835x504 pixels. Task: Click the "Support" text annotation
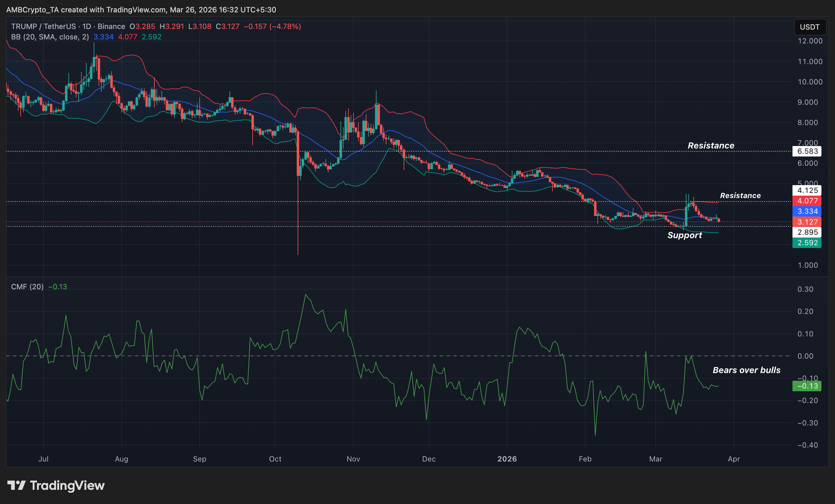pyautogui.click(x=685, y=235)
